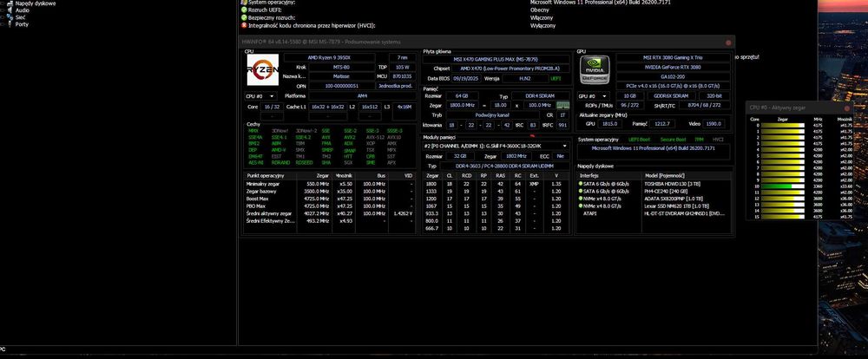This screenshot has height=359, width=868.
Task: Click the Interfejs column header
Action: tap(609, 175)
